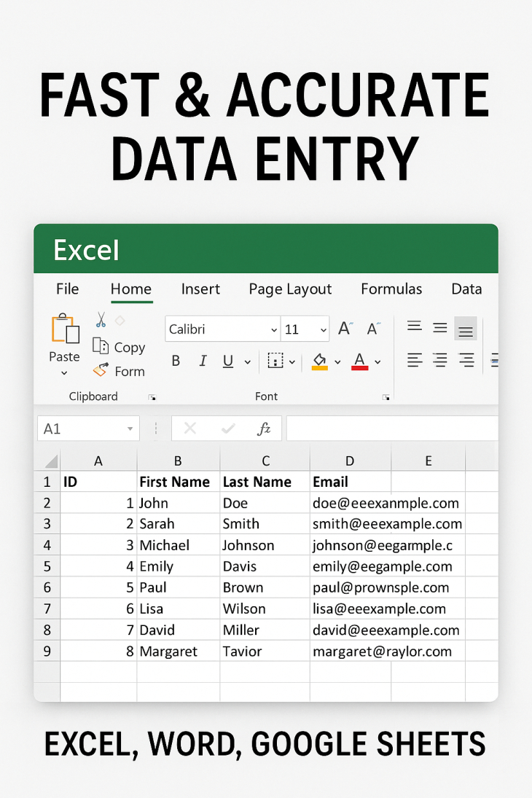The image size is (532, 798).
Task: Click the Middle Align icon
Action: pyautogui.click(x=440, y=328)
